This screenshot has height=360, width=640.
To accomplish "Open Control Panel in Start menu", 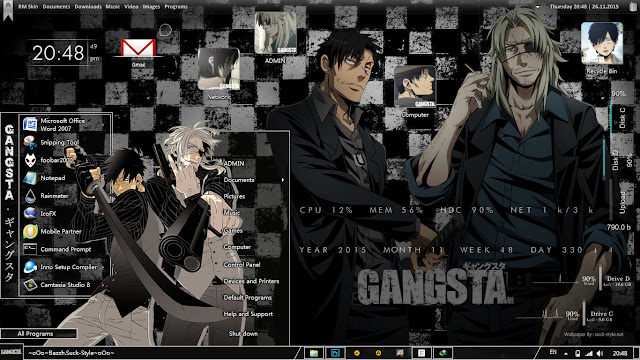I will pyautogui.click(x=242, y=264).
